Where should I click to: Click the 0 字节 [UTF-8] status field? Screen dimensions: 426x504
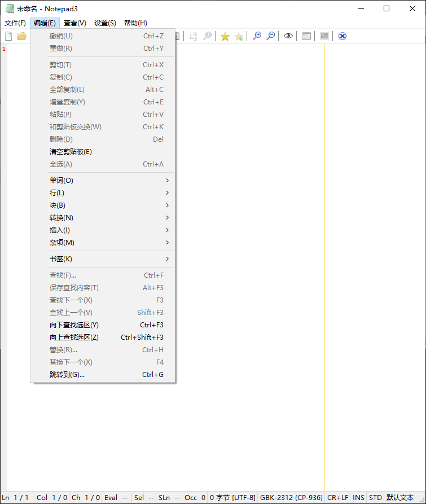[x=232, y=498]
